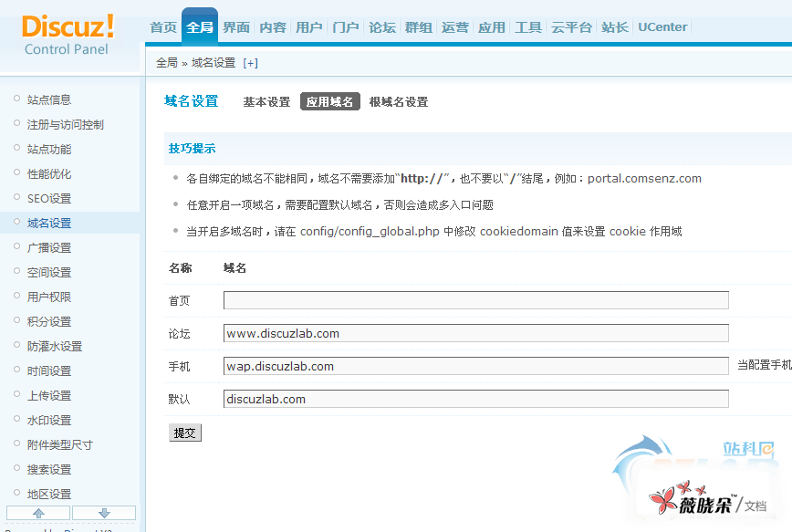This screenshot has width=792, height=532.
Task: Switch to the 基本设置 tab
Action: 266,102
